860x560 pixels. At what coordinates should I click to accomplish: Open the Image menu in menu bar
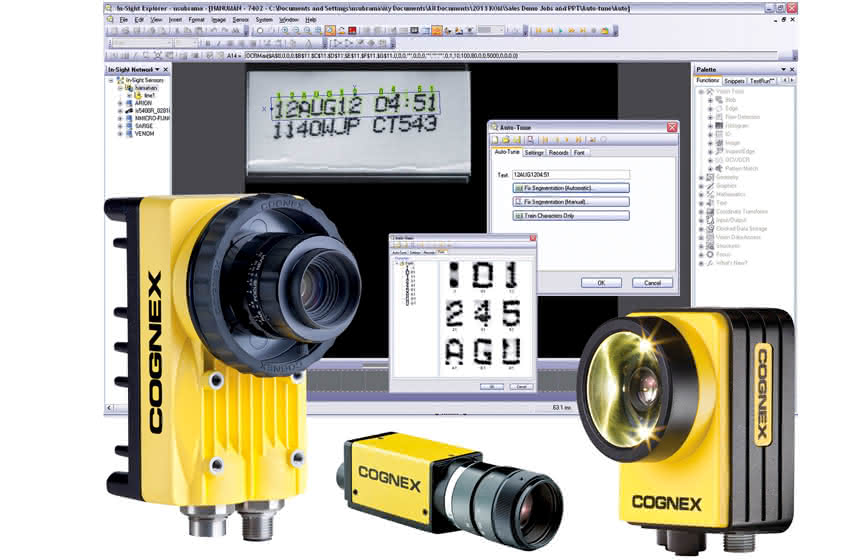(x=218, y=20)
